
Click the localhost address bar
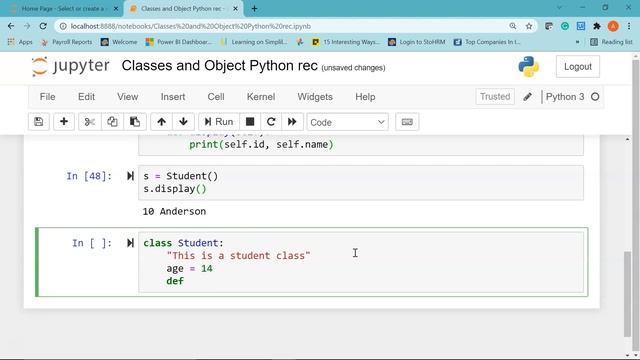point(286,26)
